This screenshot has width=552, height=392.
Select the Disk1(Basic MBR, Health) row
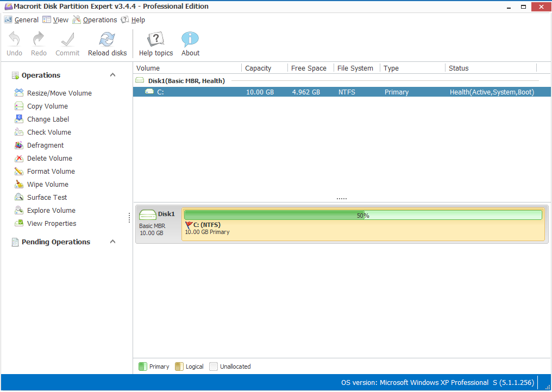(342, 80)
